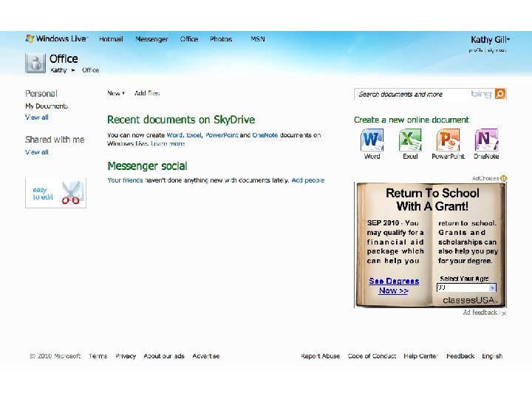This screenshot has height=399, width=532.
Task: Expand the Kathy Gill account menu
Action: 490,40
